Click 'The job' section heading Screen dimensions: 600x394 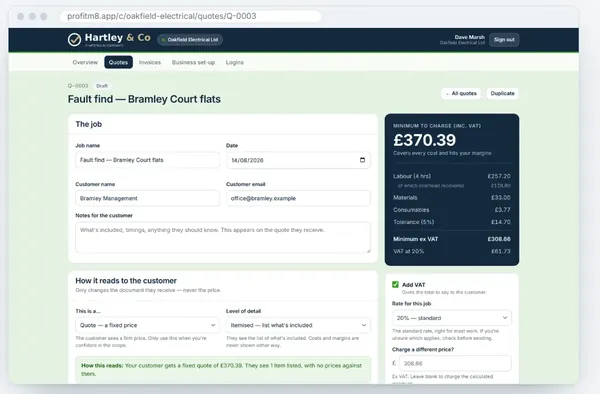[x=88, y=124]
